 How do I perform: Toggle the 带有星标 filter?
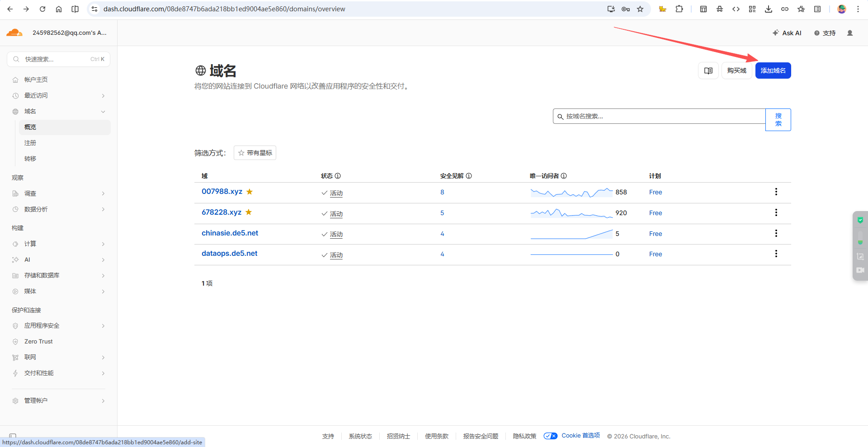point(255,153)
